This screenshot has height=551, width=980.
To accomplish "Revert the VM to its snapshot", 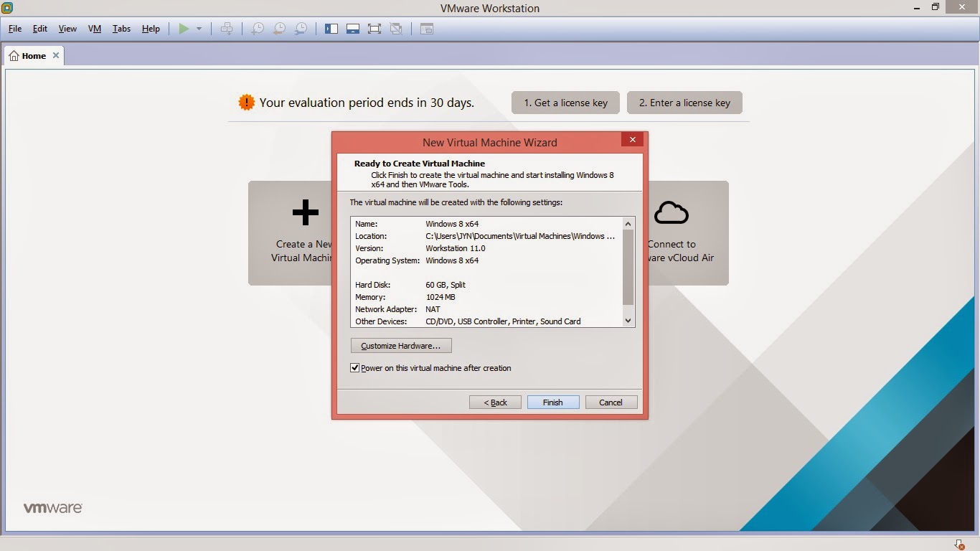I will 278,29.
